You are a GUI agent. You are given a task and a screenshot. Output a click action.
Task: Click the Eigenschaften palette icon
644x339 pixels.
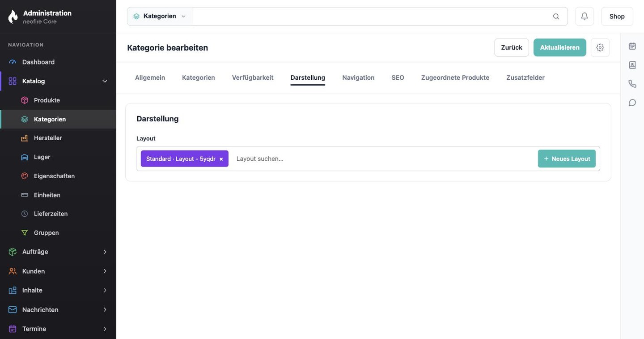click(25, 176)
